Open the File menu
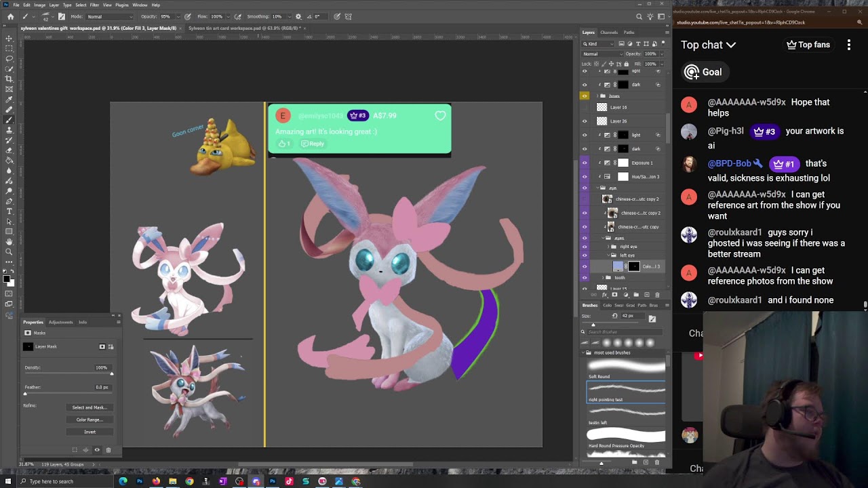Viewport: 868px width, 488px height. pyautogui.click(x=16, y=5)
